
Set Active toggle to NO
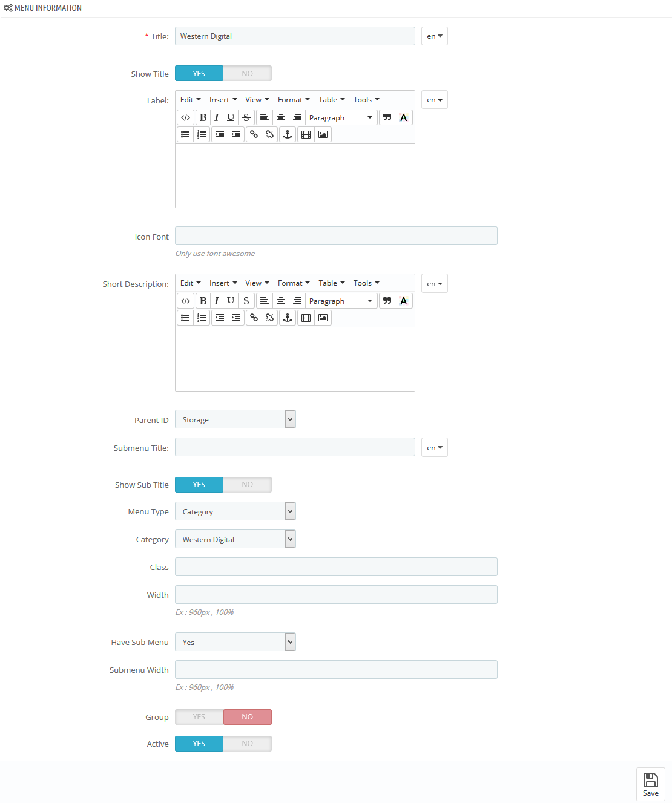click(248, 744)
